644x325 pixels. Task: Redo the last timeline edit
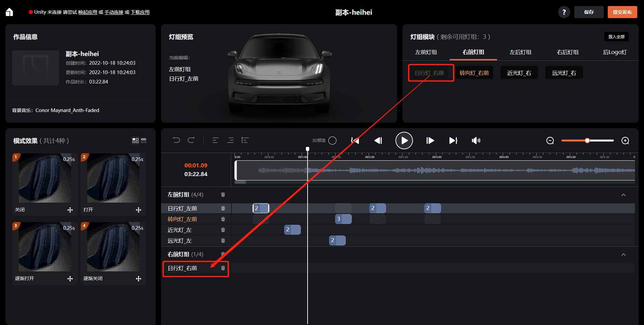coord(191,140)
